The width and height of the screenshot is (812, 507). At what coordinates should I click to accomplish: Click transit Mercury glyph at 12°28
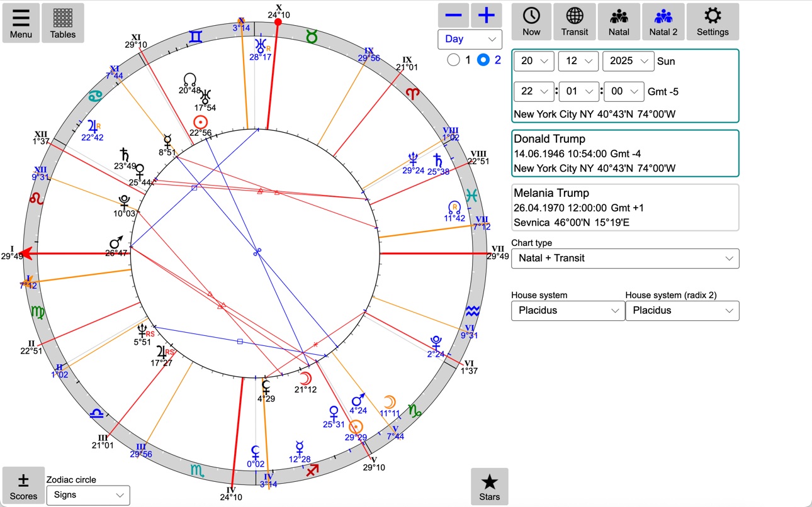300,448
